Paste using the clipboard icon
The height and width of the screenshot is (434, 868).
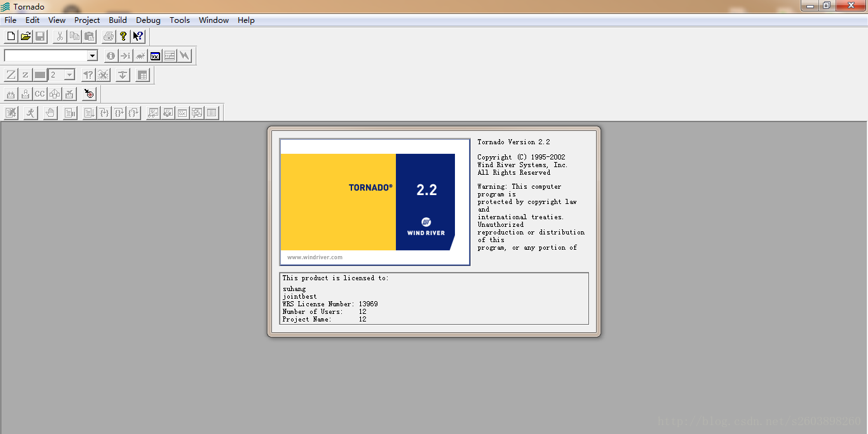point(89,36)
